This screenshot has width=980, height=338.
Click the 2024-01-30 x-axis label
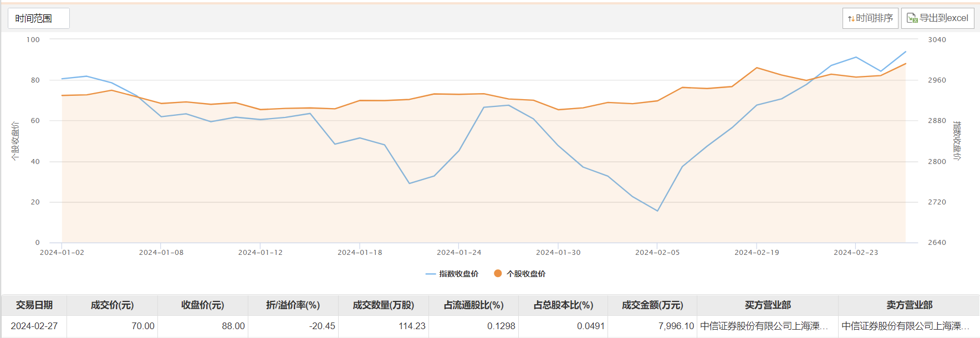click(x=558, y=253)
